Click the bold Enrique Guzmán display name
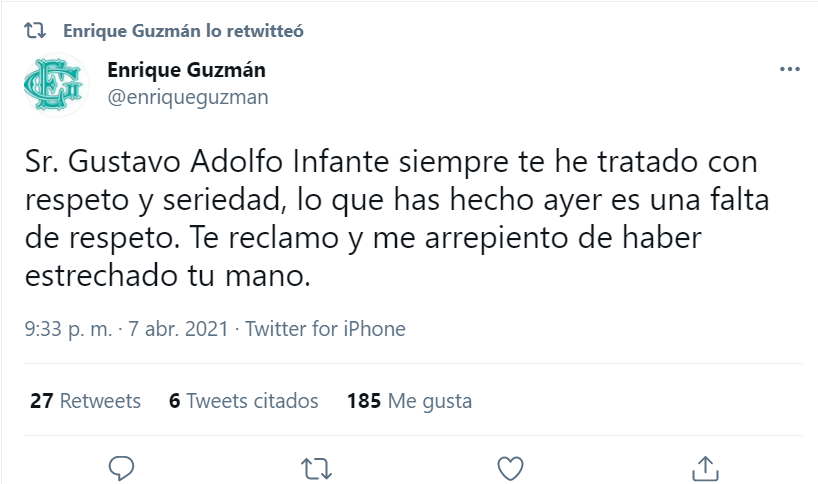818x484 pixels. point(186,71)
